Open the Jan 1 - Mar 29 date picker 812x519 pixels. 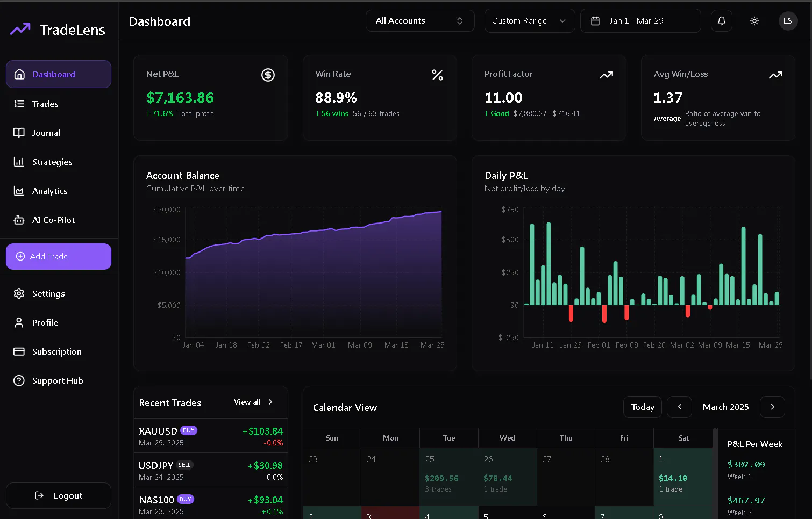tap(640, 21)
